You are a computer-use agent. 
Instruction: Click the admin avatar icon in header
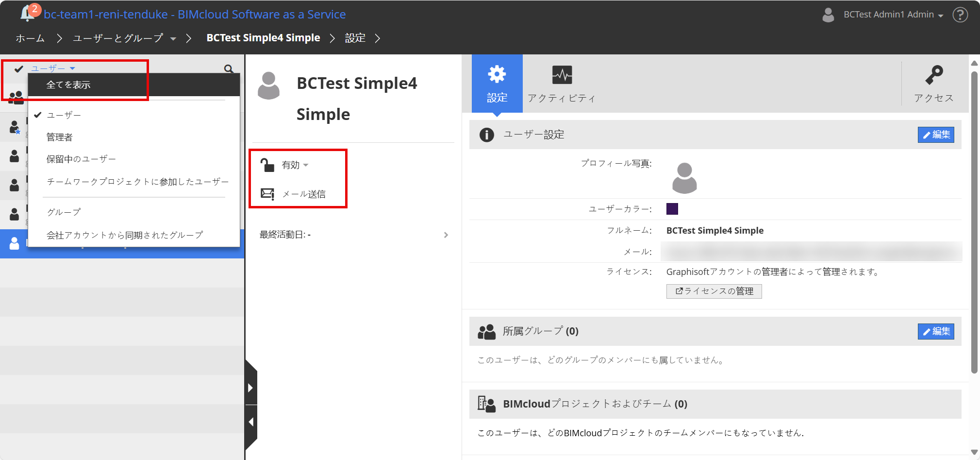[828, 15]
